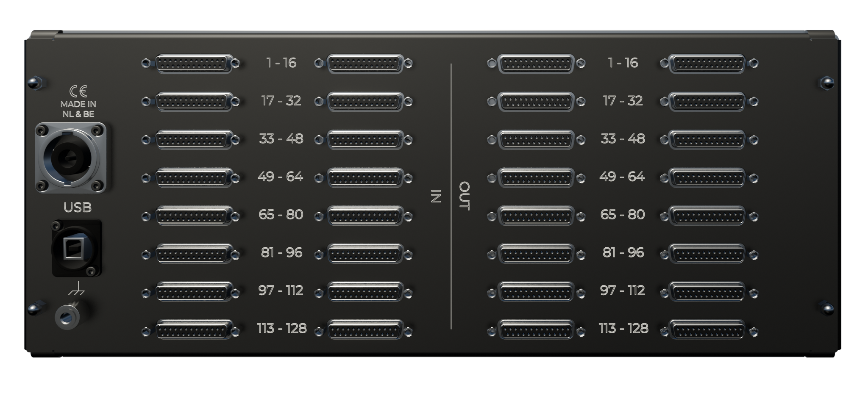Image resolution: width=868 pixels, height=393 pixels.
Task: Select the D-sub connector left of IN 1 - 16
Action: click(x=194, y=64)
